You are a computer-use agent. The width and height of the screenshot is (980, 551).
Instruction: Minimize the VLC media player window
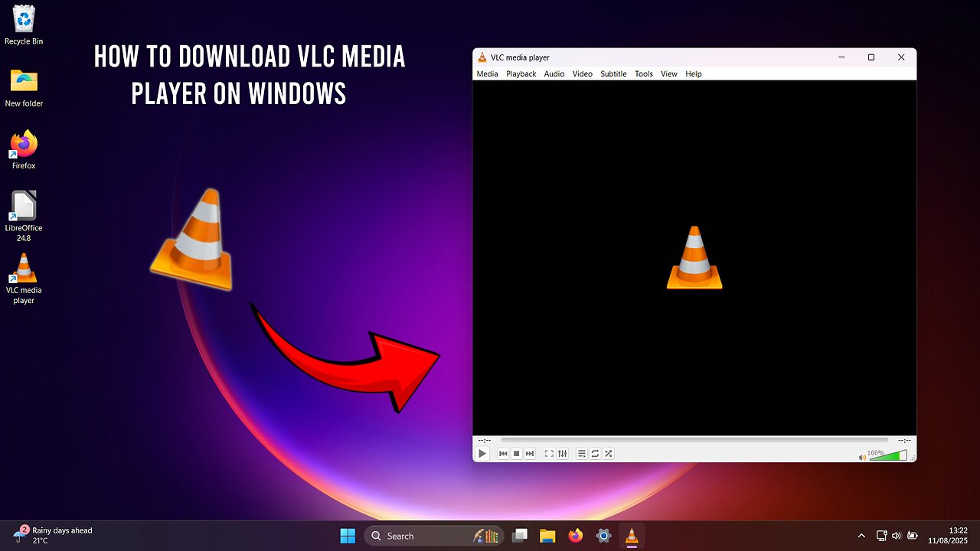841,57
